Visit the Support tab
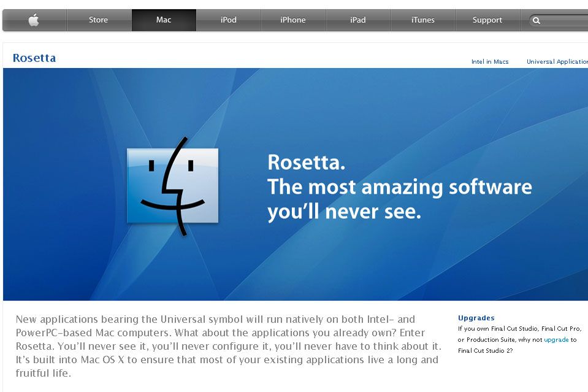 [x=487, y=20]
